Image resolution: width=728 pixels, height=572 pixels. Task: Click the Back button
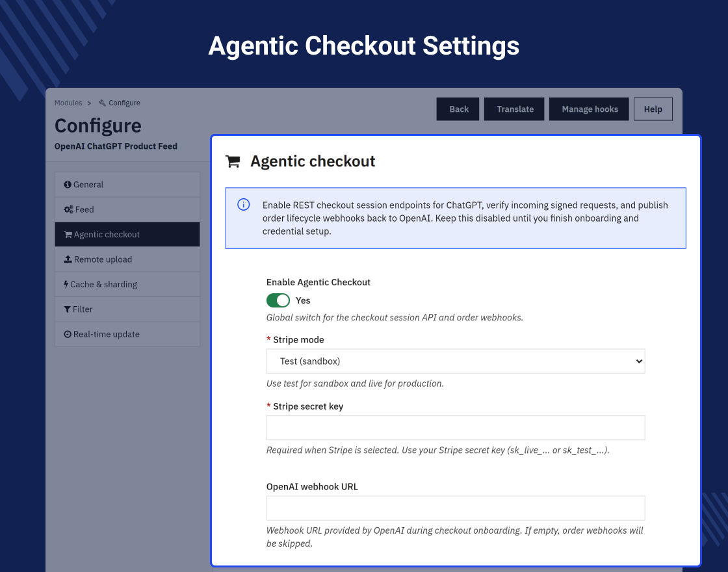[x=458, y=109]
